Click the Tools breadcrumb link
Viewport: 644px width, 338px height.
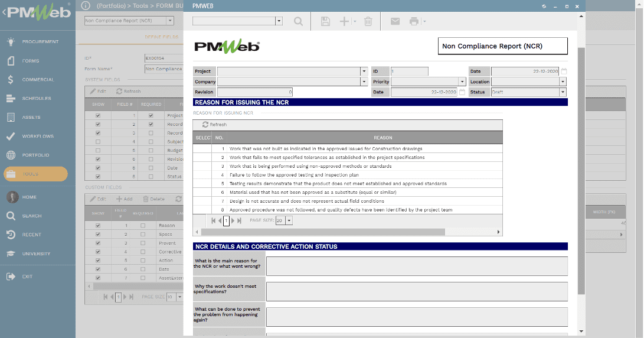tap(140, 6)
